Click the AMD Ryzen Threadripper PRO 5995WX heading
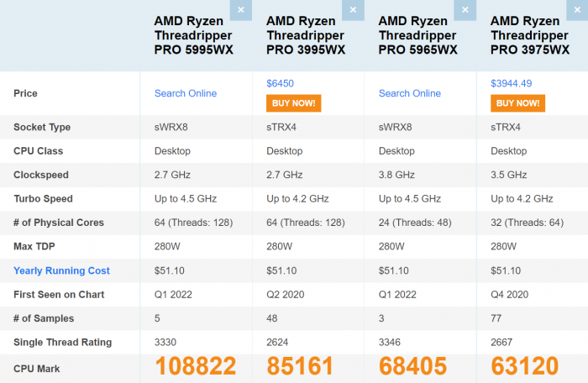The width and height of the screenshot is (588, 383). (x=194, y=35)
